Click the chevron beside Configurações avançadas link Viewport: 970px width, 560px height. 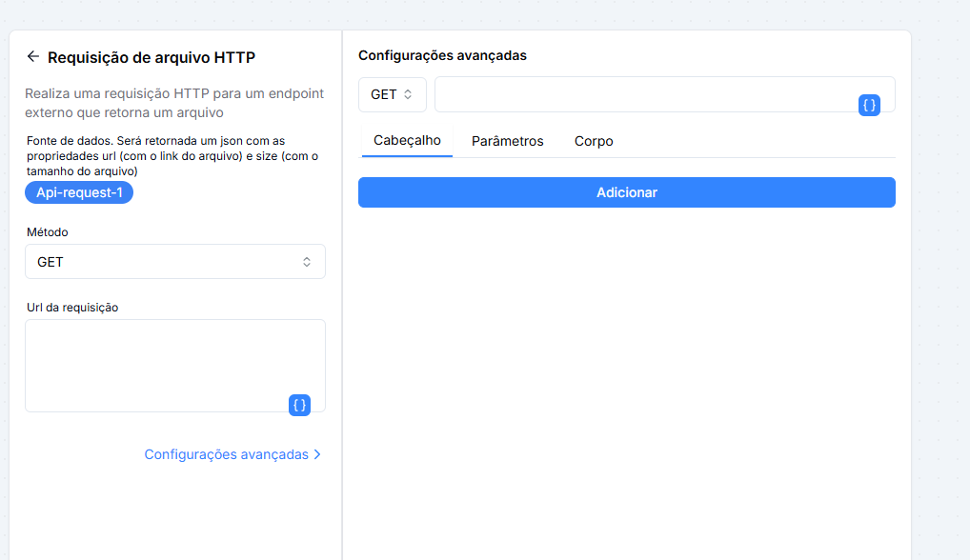pyautogui.click(x=317, y=454)
